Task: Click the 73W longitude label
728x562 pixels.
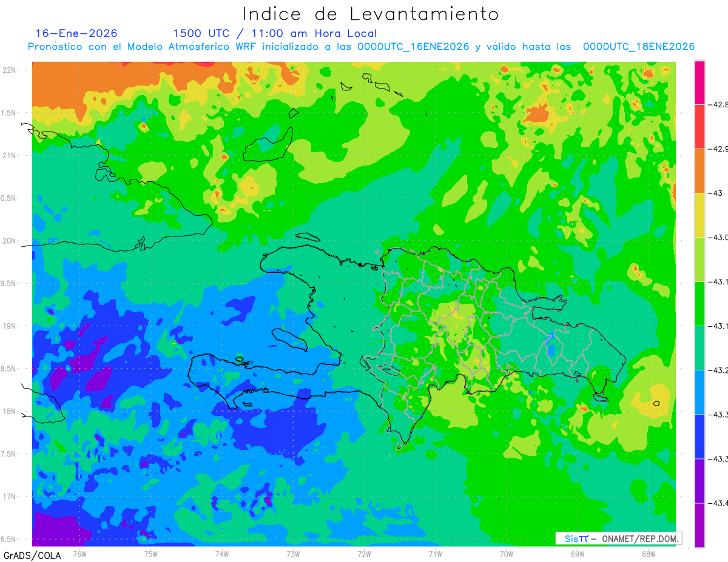Action: [x=292, y=553]
